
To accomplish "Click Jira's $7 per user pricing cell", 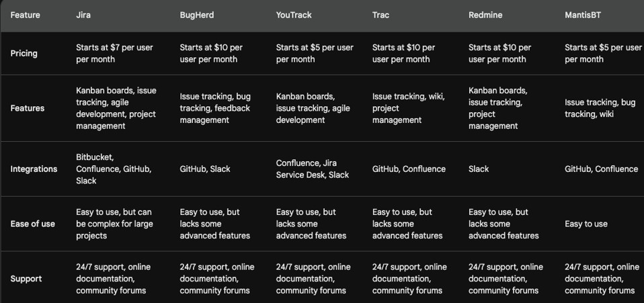I will 114,53.
